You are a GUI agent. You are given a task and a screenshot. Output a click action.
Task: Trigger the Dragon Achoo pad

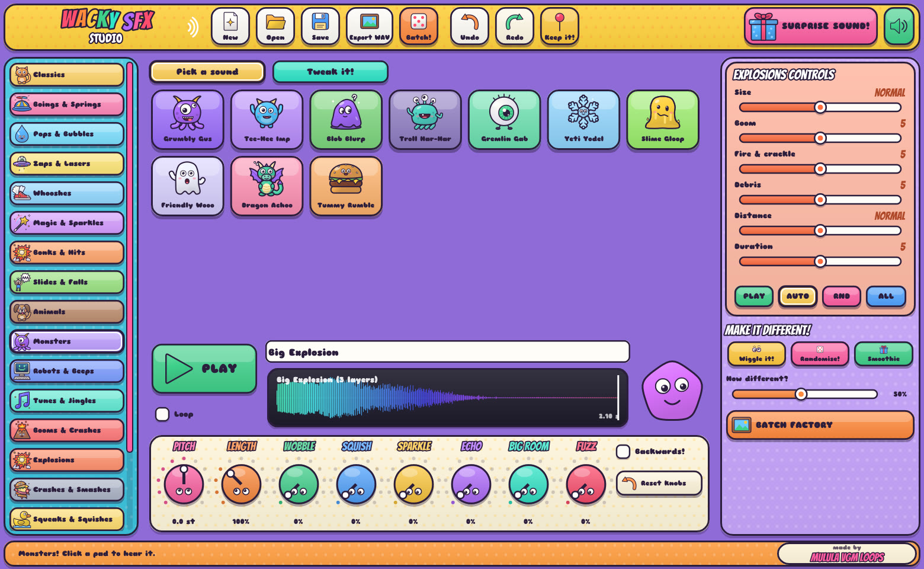click(x=267, y=186)
